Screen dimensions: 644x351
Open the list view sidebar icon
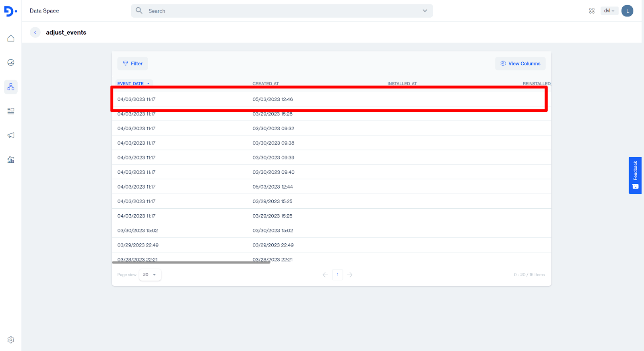(x=11, y=111)
